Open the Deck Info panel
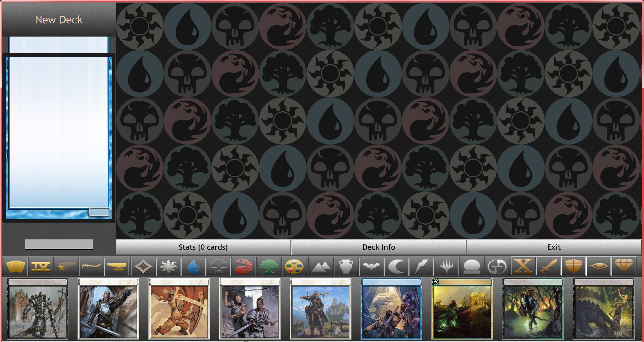644x342 pixels. (379, 247)
